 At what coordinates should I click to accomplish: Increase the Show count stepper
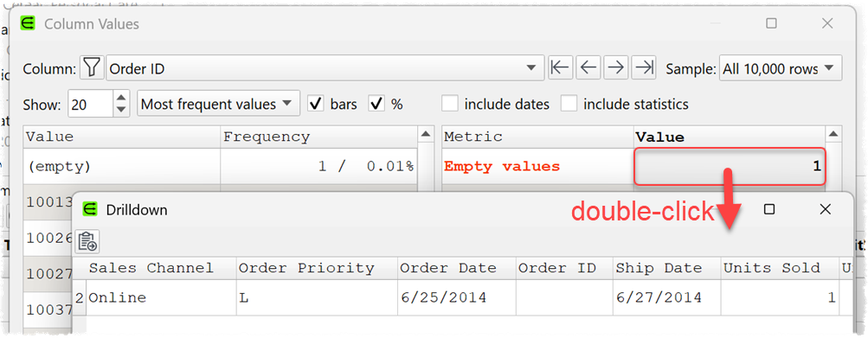coord(121,98)
